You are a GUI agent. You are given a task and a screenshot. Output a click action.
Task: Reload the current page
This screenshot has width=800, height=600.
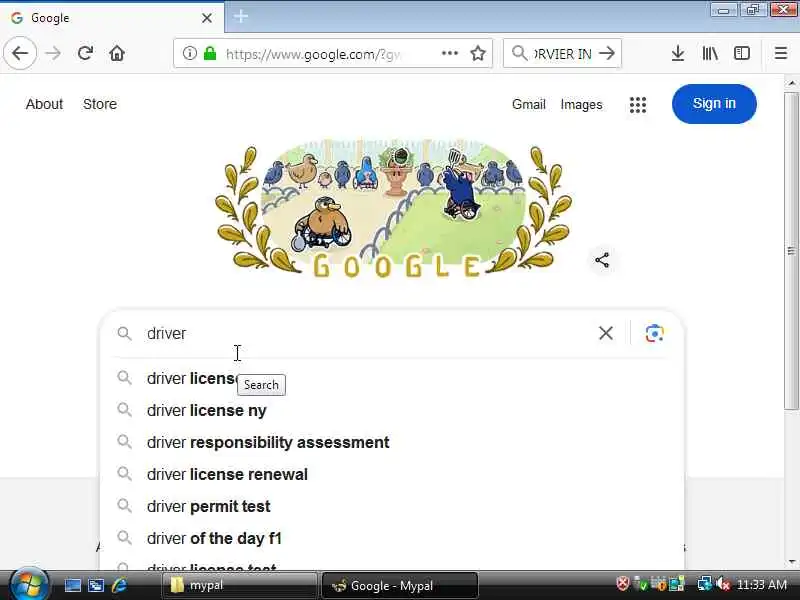tap(85, 53)
